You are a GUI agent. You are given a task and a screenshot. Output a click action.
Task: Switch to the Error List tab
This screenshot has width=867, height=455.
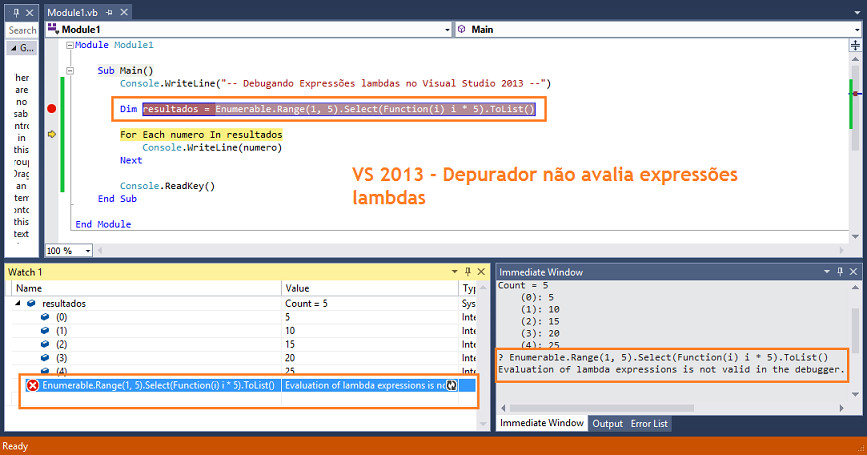pos(649,423)
